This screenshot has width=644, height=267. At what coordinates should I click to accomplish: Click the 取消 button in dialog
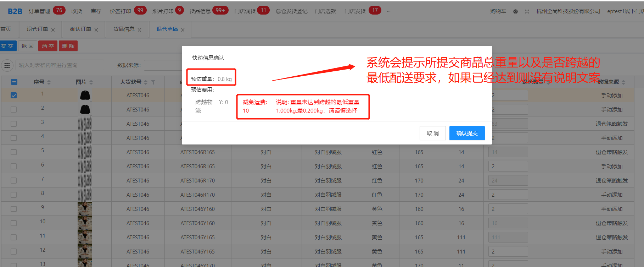coord(432,133)
